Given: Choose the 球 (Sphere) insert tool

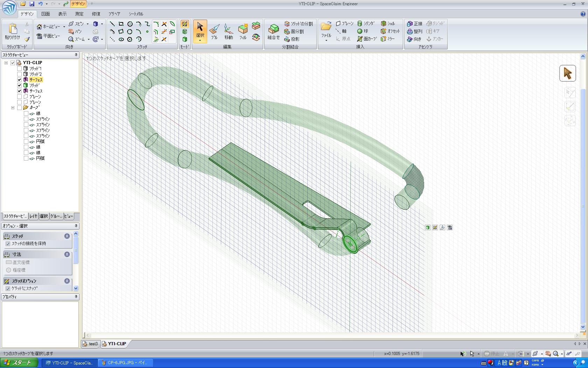Looking at the screenshot, I should pos(363,31).
